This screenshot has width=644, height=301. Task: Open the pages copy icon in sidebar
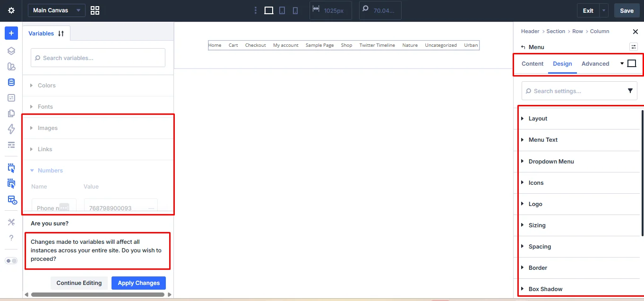coord(11,113)
